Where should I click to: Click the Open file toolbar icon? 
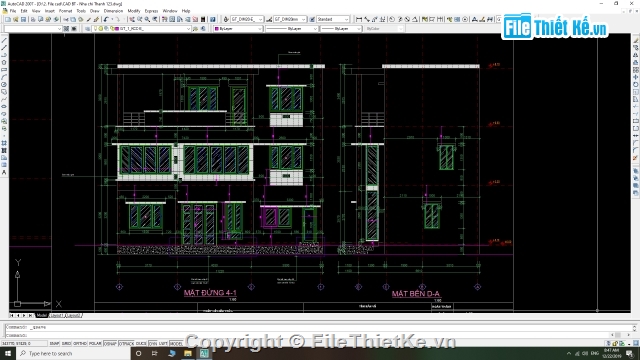coord(16,19)
